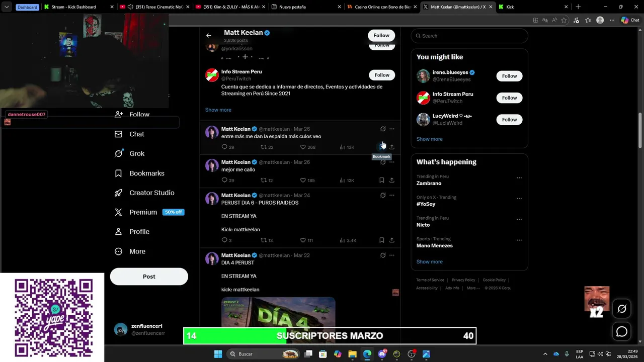The width and height of the screenshot is (644, 362).
Task: Open Chat in the X sidebar
Action: click(x=130, y=134)
